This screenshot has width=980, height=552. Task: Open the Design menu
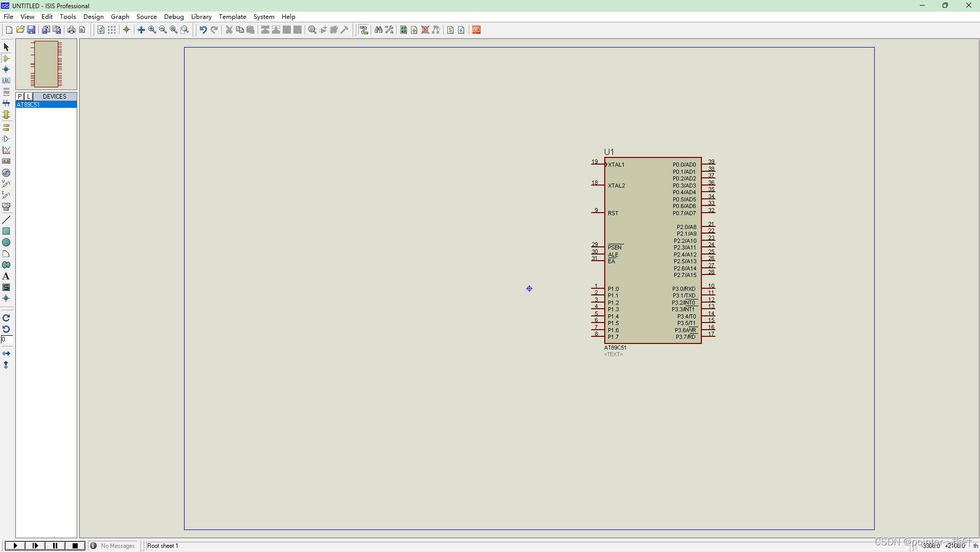click(94, 16)
